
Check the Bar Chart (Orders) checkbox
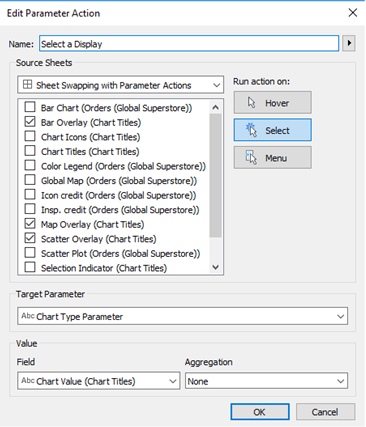30,107
